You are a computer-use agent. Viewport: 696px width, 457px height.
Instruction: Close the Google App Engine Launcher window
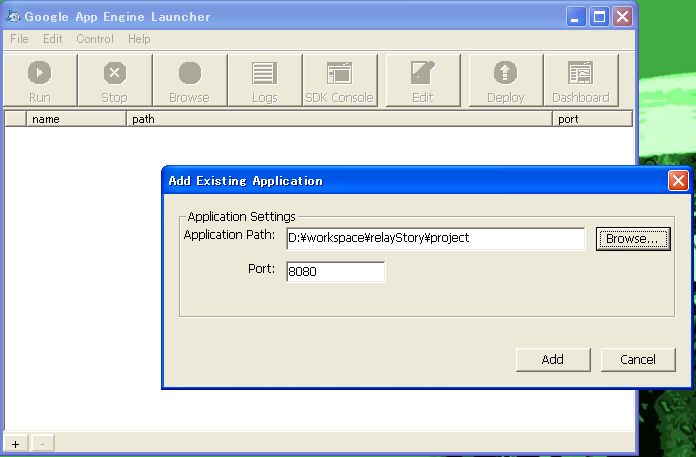(x=622, y=17)
